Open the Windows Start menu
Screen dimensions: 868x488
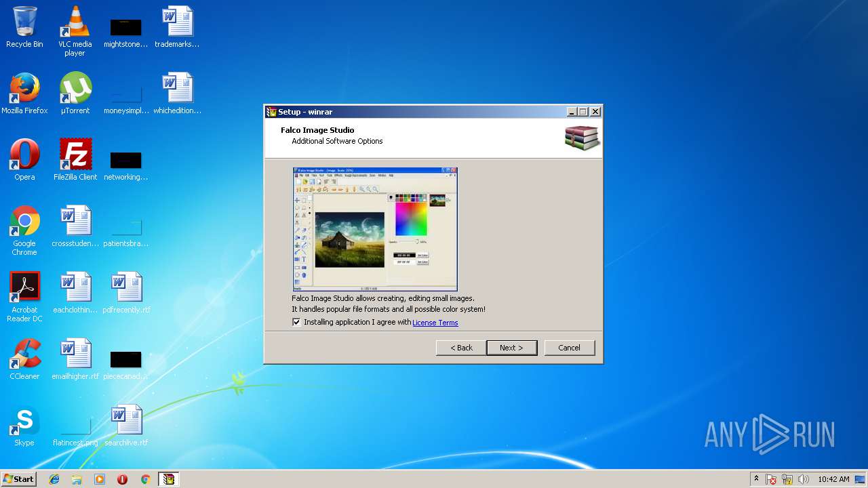pos(18,479)
